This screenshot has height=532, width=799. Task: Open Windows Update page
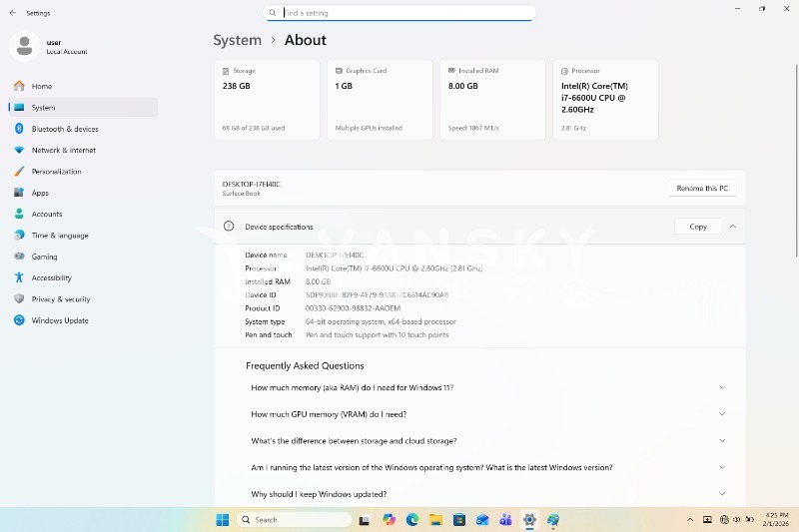[83, 320]
